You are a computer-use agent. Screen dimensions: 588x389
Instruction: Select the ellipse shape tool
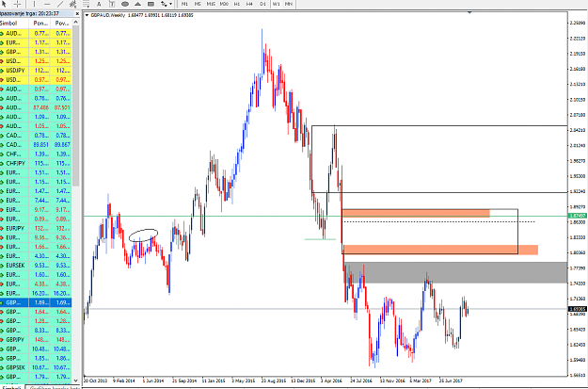tap(125, 4)
